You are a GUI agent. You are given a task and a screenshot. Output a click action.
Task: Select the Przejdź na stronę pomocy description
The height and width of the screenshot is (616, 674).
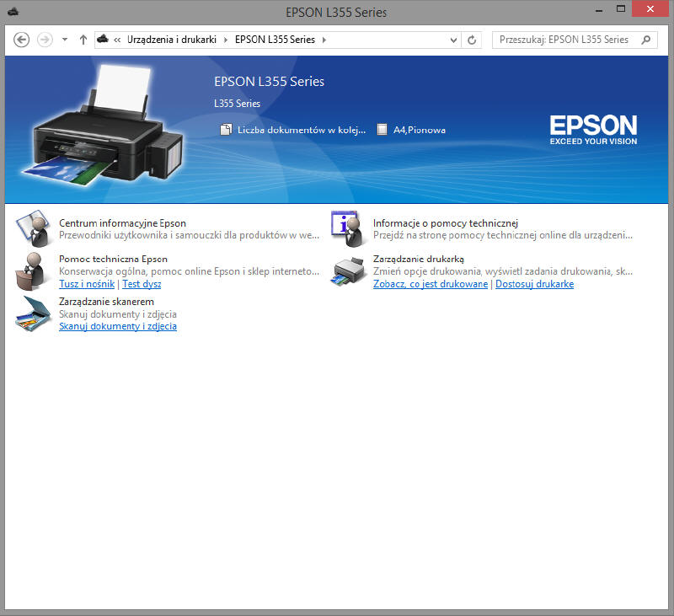tap(503, 235)
